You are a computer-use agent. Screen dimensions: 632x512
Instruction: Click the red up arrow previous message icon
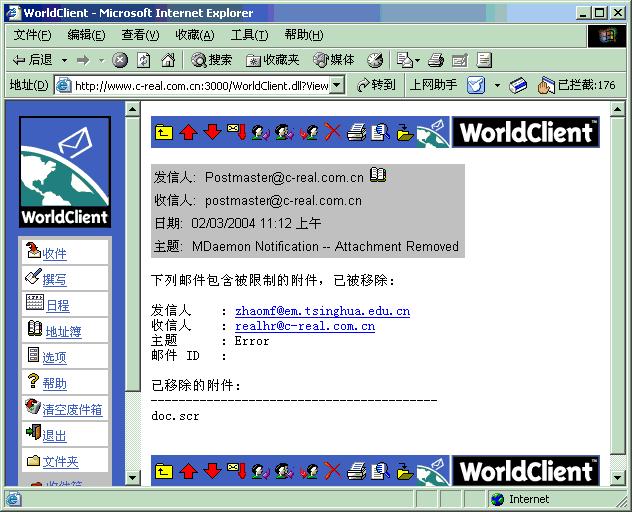(x=188, y=132)
